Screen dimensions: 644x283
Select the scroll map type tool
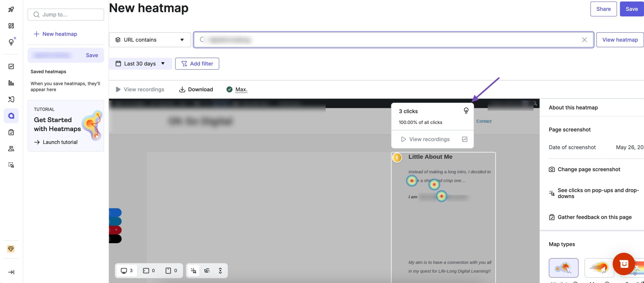click(x=220, y=271)
